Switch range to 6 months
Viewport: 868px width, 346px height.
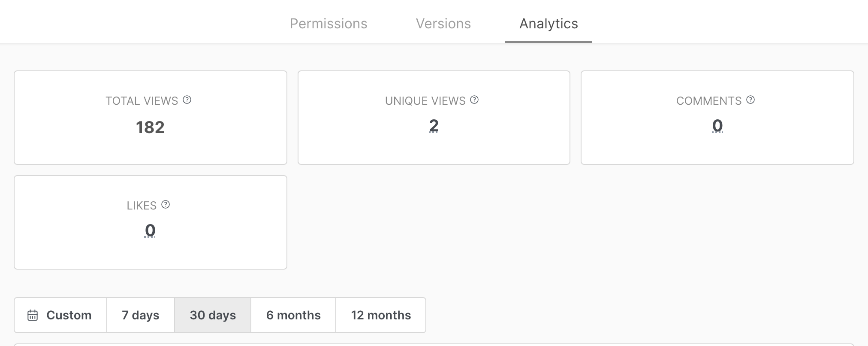(x=293, y=315)
